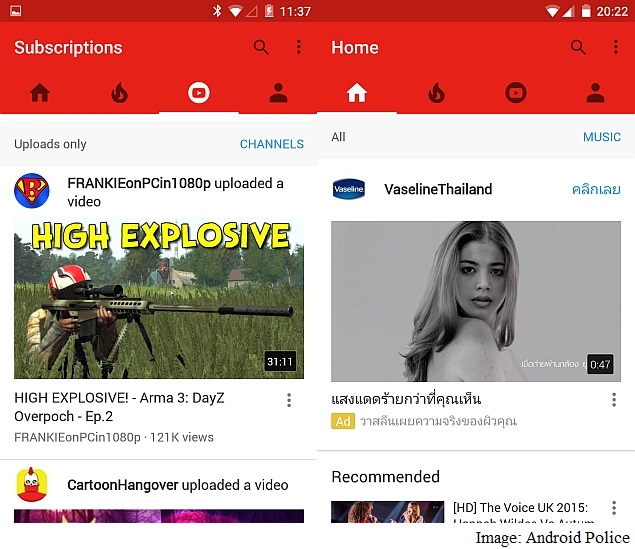Tap 'FRANKIEonPCin1080p uploaded a video' text

(175, 192)
